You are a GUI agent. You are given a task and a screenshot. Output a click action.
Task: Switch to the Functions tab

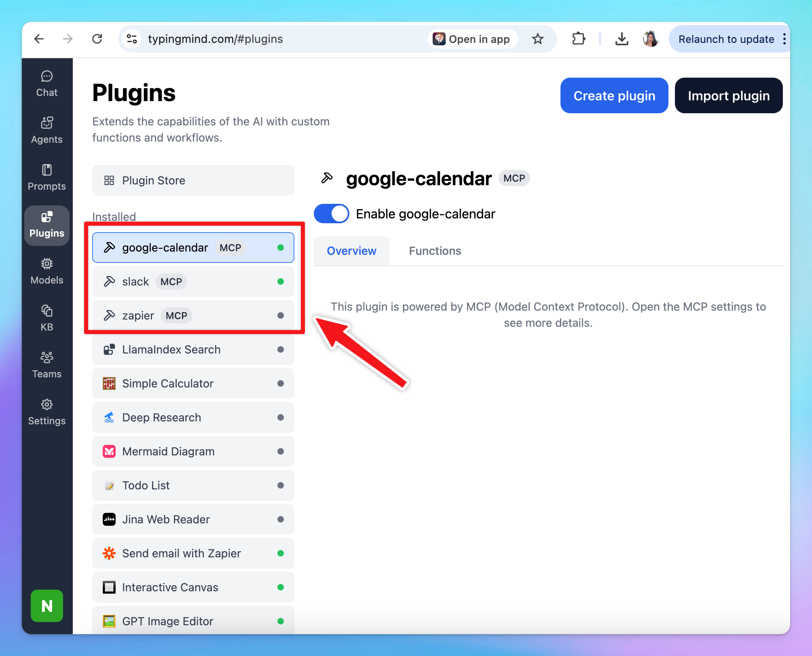click(x=435, y=251)
